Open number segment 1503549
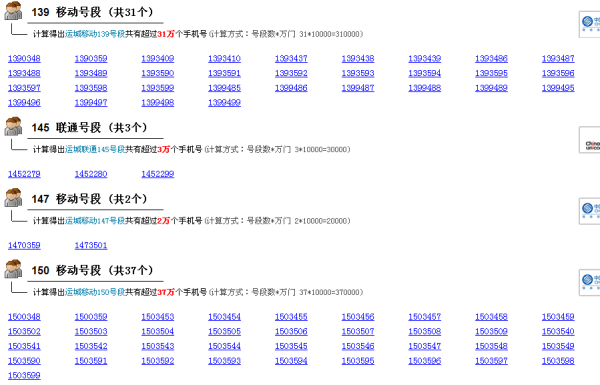This screenshot has height=385, width=600. click(x=558, y=346)
